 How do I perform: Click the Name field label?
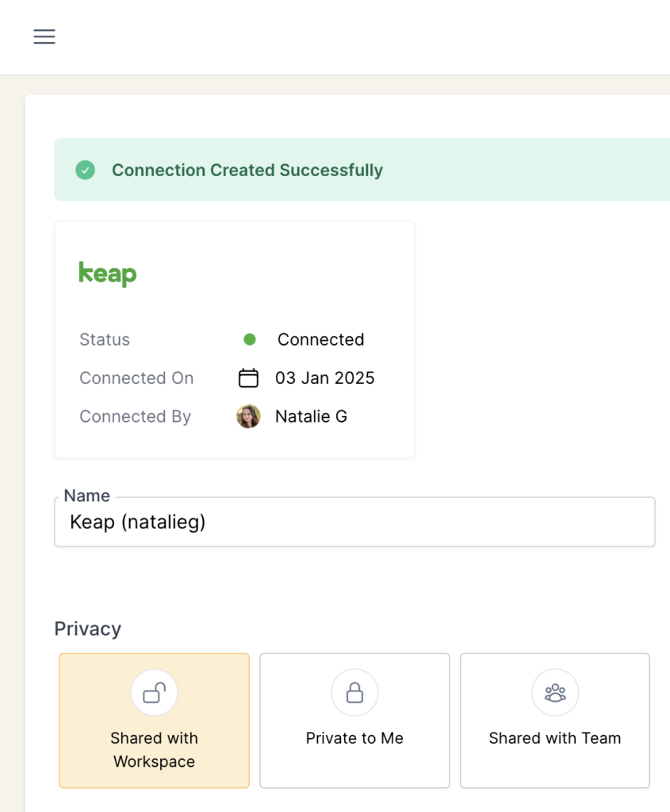86,496
